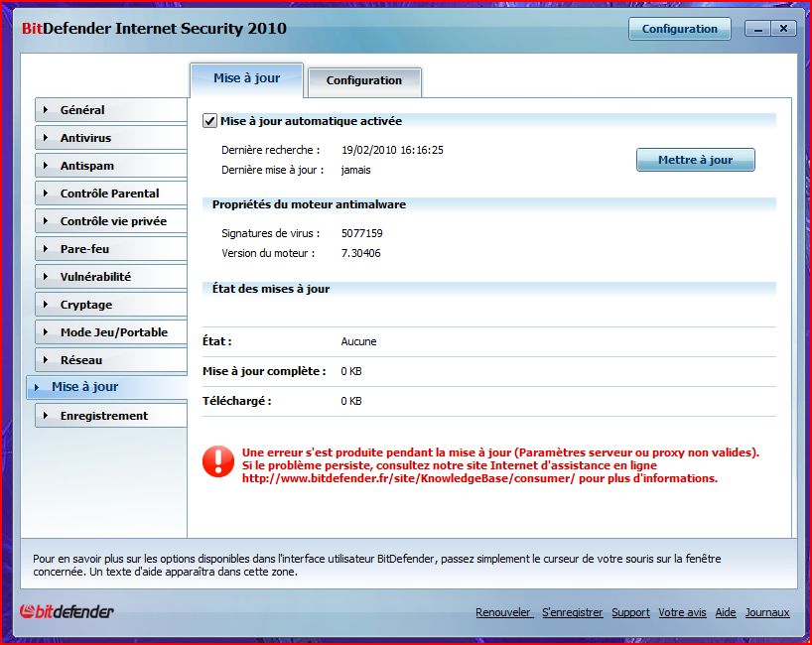Open the Aide link

click(x=726, y=612)
